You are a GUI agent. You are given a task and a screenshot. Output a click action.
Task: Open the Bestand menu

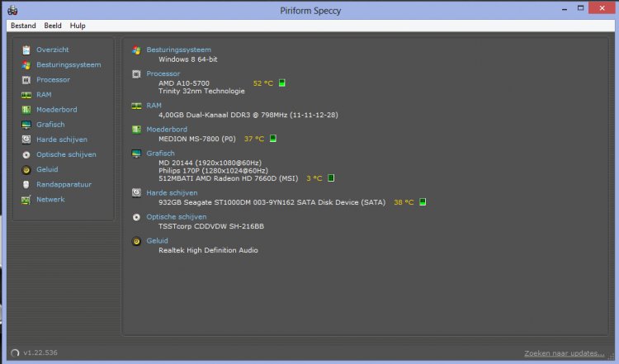click(x=23, y=26)
